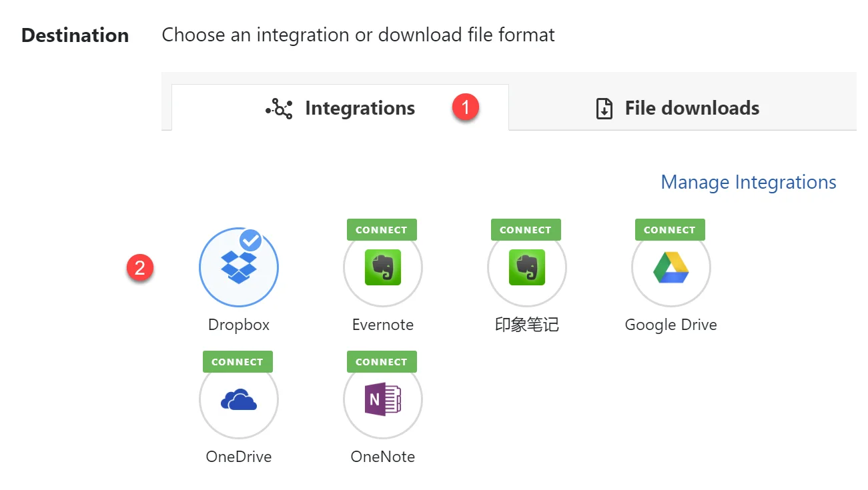Click the CONNECT badge above 印象笔记
Viewport: 868px width, 490px height.
526,229
